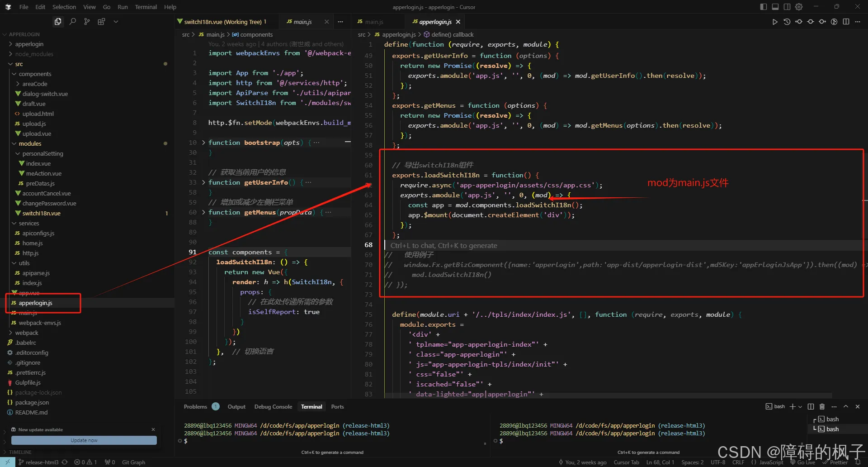The image size is (868, 467).
Task: Open the Search view icon
Action: pyautogui.click(x=72, y=21)
